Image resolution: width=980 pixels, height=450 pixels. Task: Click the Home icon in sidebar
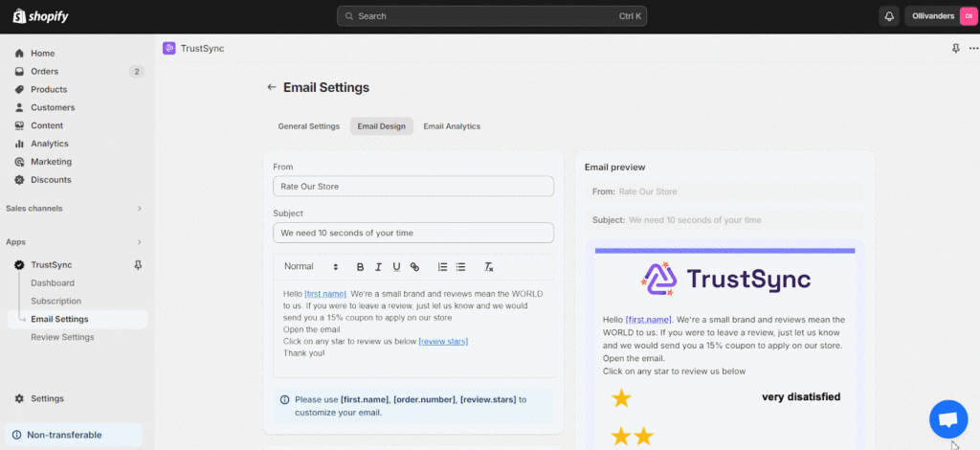click(x=19, y=53)
